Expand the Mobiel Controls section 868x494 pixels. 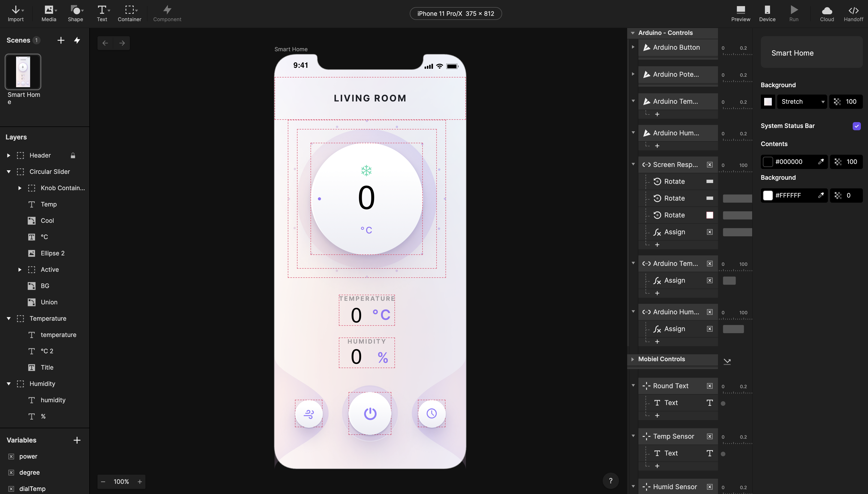click(632, 359)
